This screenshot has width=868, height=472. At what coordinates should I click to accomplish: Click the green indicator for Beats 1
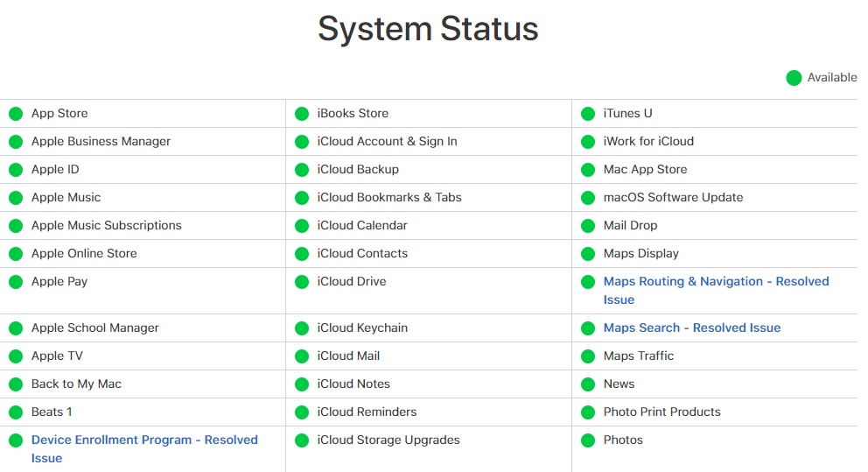tap(16, 412)
